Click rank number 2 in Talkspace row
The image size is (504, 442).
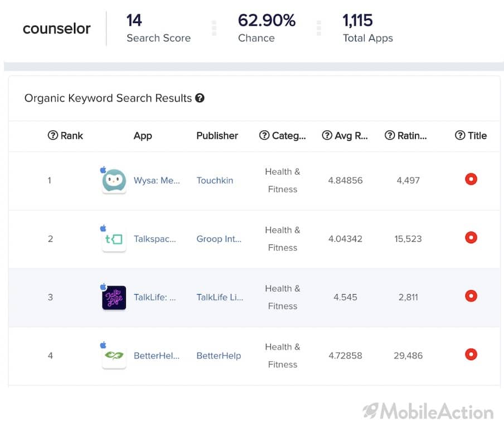coord(50,239)
